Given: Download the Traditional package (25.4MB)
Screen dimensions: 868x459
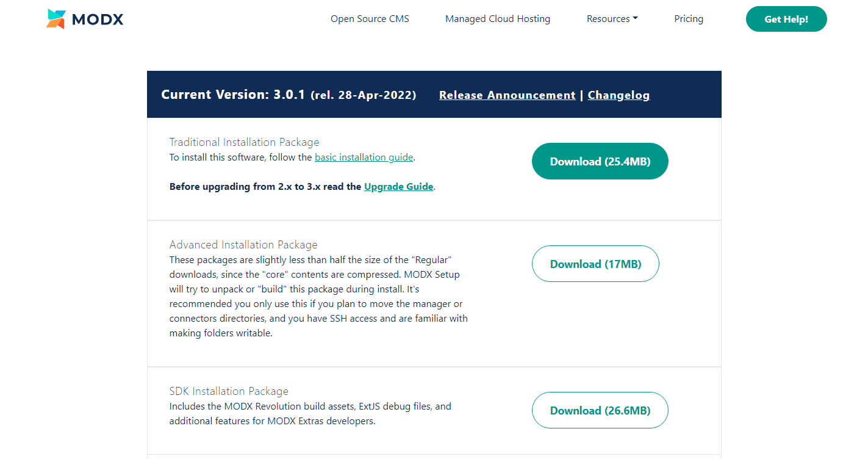Looking at the screenshot, I should click(x=600, y=161).
